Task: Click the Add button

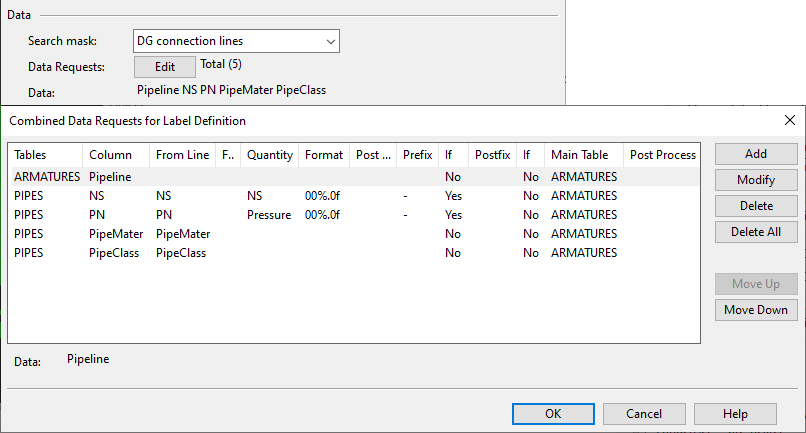Action: [756, 154]
